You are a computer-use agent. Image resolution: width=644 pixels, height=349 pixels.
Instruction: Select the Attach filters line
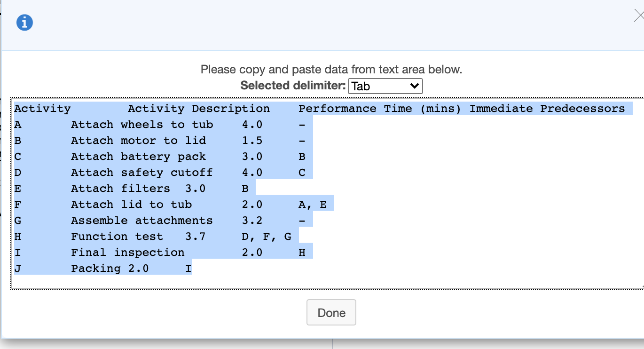click(118, 188)
